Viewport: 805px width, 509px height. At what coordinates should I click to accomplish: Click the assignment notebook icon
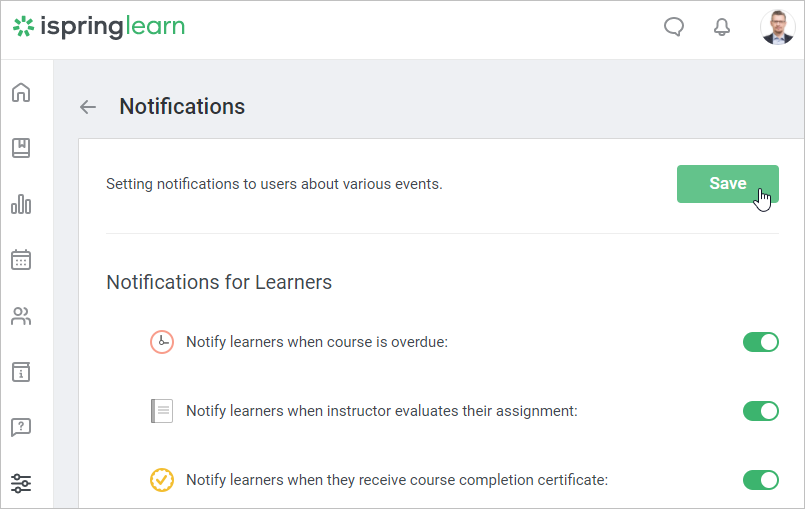(x=161, y=411)
